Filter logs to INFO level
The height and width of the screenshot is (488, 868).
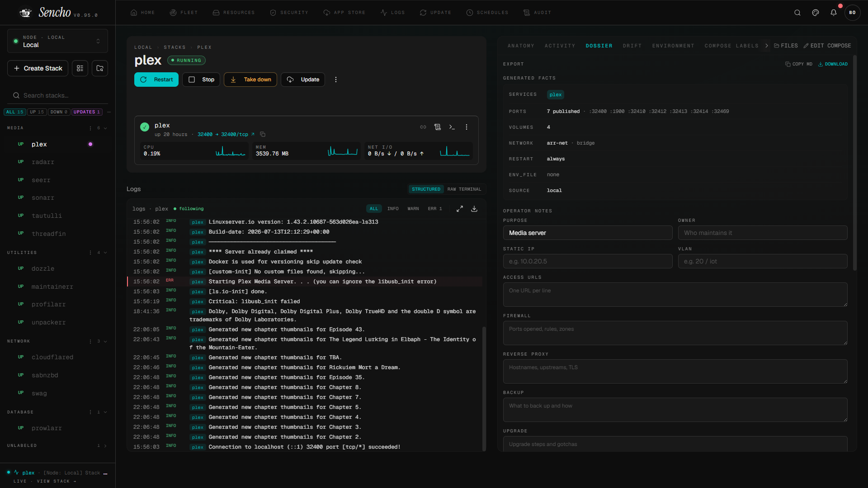(x=393, y=209)
